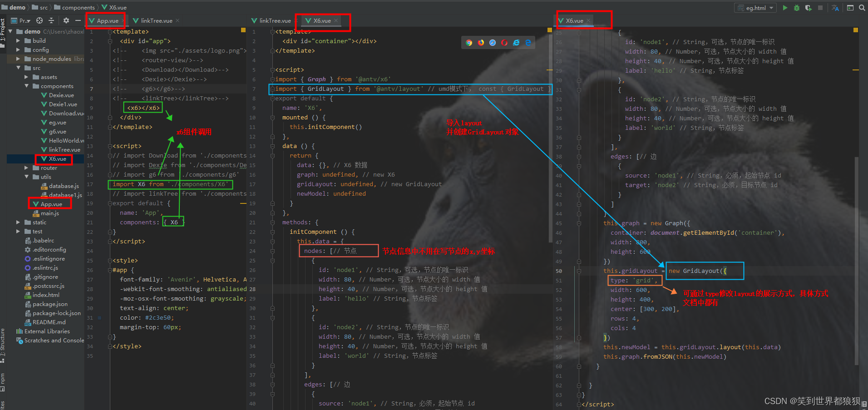Screen dimensions: 868x410
Task: Preview in Firefox browser icon
Action: click(481, 43)
